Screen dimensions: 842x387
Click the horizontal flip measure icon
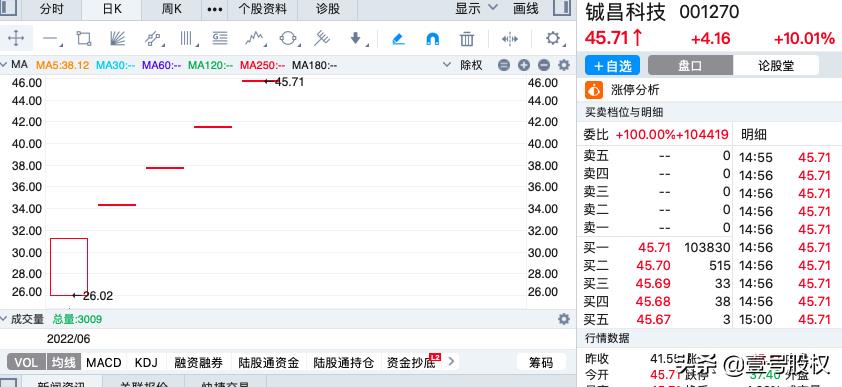509,39
